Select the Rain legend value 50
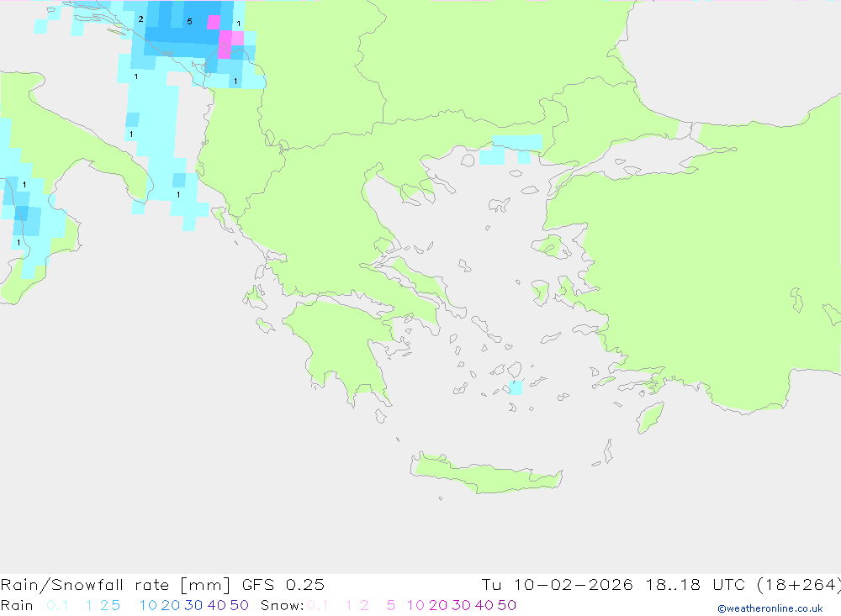 coord(239,605)
